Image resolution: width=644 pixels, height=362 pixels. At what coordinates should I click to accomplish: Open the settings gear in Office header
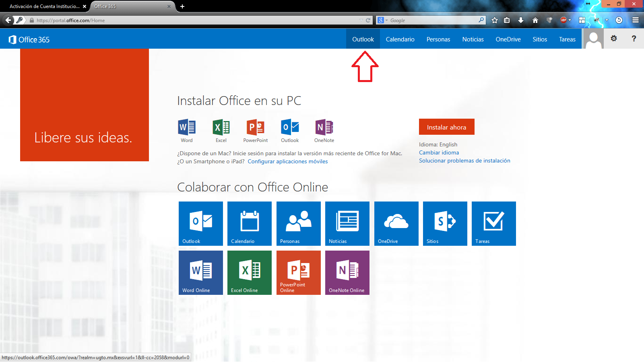tap(613, 39)
